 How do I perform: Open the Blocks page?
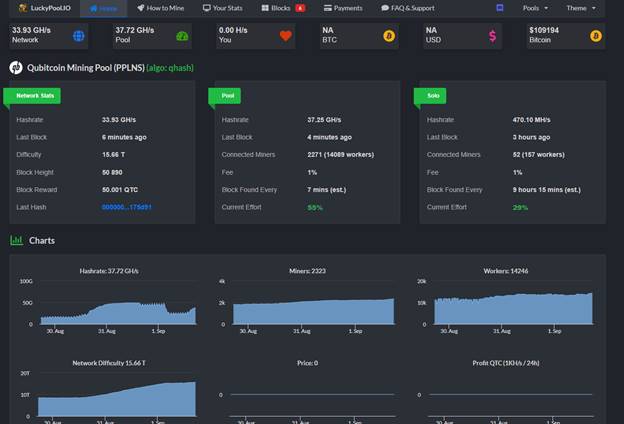point(276,8)
